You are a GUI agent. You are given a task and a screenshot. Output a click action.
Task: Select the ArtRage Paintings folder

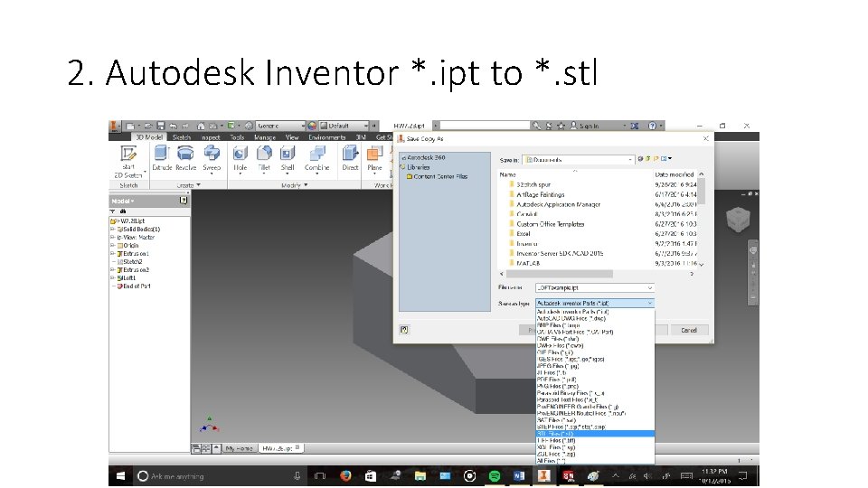(541, 195)
